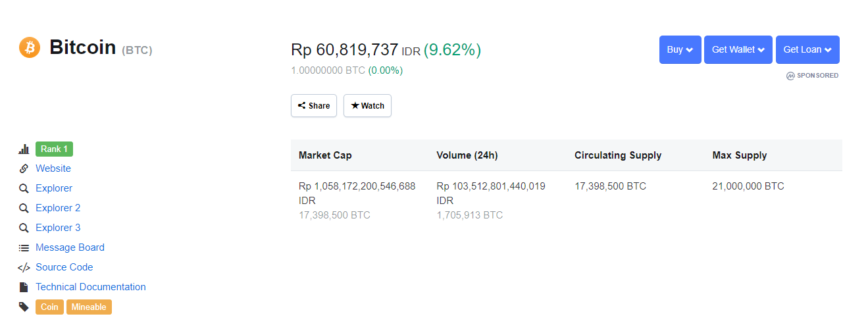The width and height of the screenshot is (868, 333).
Task: Toggle the star Watch button
Action: coord(367,106)
